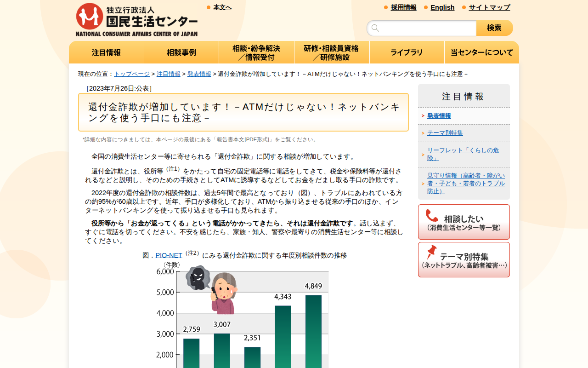588x368 pixels.
Task: Open リーフレット「くらしの危険」 sidebar link
Action: [x=463, y=154]
